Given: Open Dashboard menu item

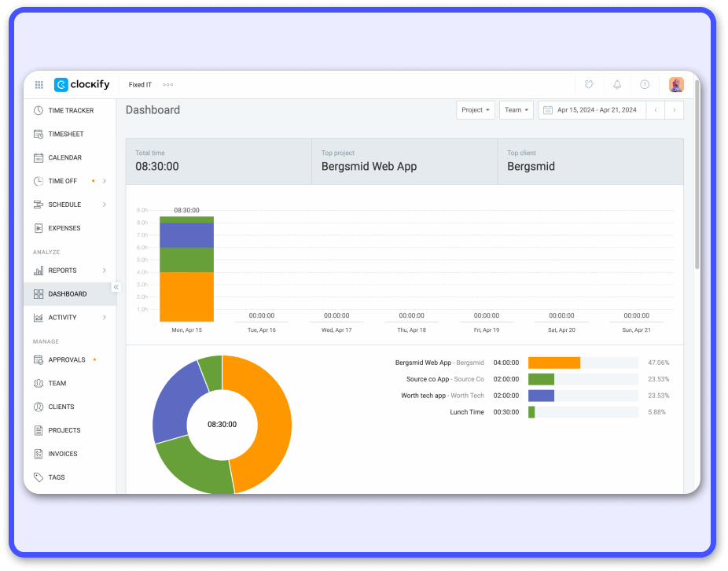Looking at the screenshot, I should point(70,293).
